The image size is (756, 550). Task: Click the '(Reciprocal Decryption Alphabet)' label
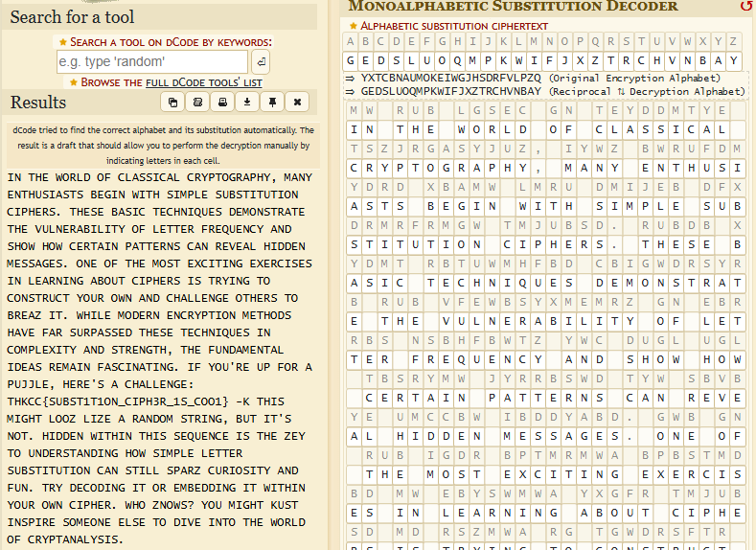647,91
